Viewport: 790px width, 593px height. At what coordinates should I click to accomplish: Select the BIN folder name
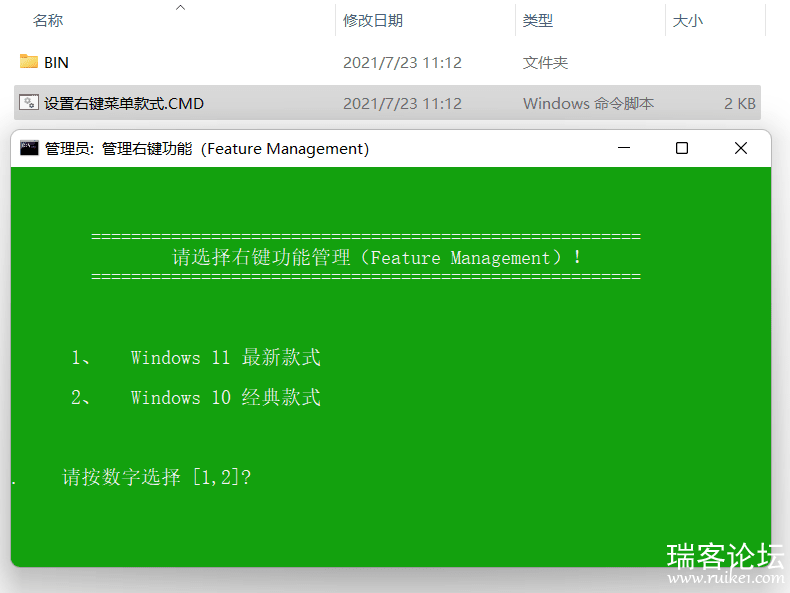[57, 62]
